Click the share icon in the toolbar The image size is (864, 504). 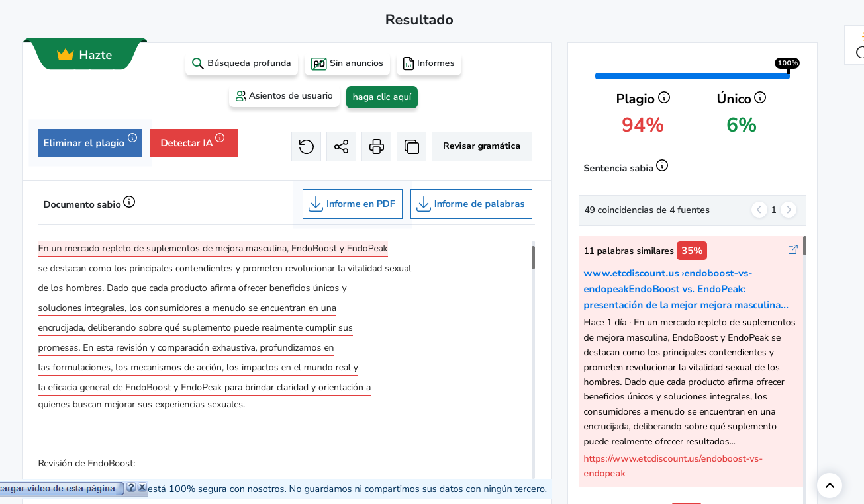point(341,146)
